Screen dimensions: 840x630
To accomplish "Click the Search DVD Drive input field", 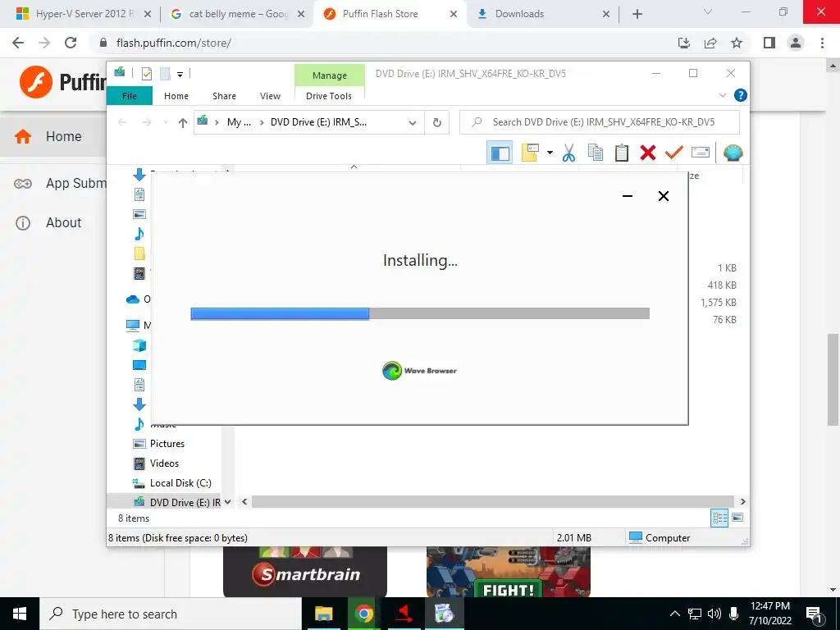I will 600,122.
